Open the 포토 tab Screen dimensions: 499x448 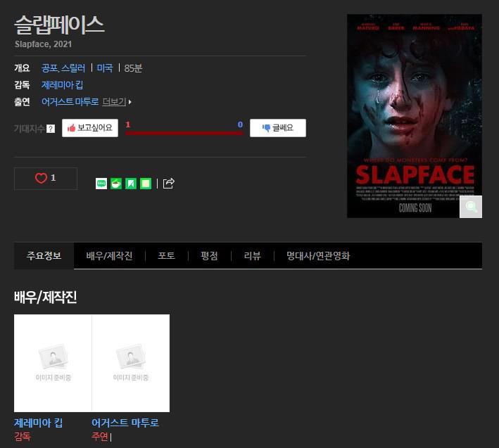[166, 256]
